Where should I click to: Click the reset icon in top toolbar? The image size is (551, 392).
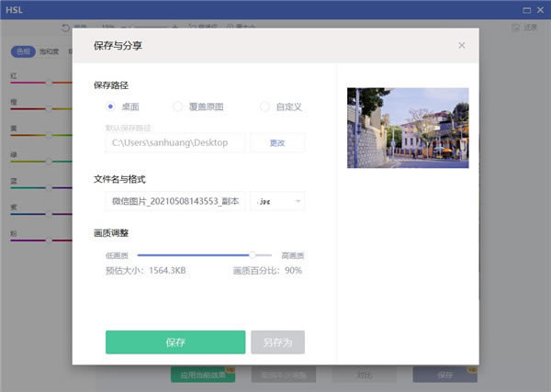click(x=65, y=28)
